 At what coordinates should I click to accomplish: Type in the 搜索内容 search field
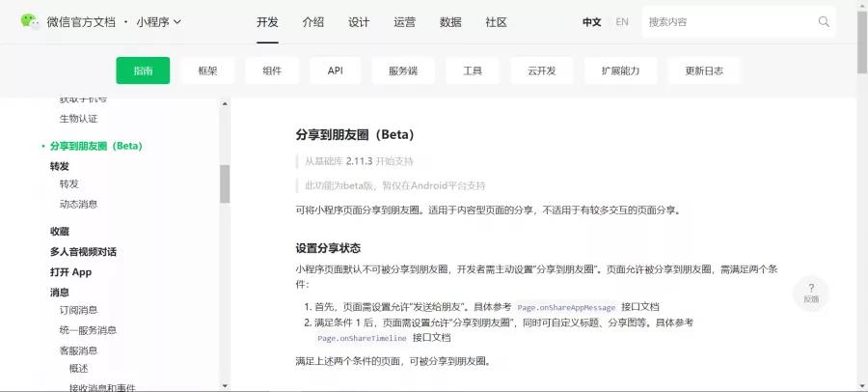tap(728, 21)
